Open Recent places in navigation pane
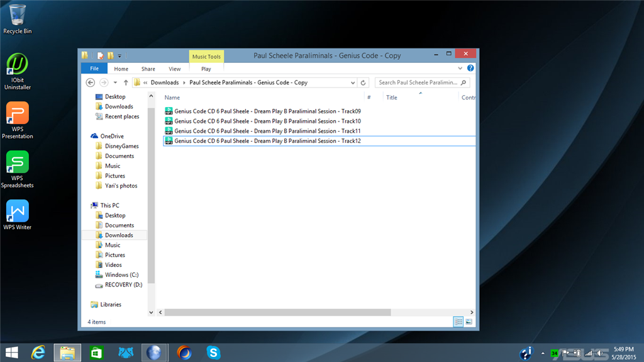This screenshot has width=644, height=362. click(122, 116)
